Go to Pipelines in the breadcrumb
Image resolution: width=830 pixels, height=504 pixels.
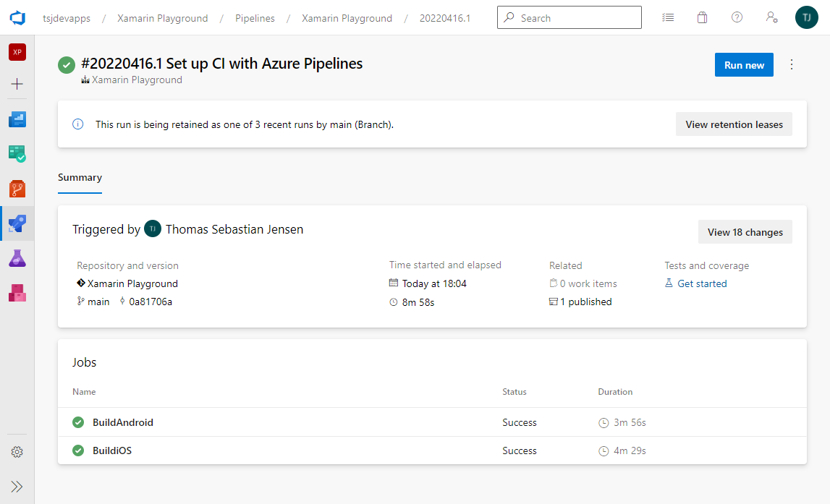[255, 18]
